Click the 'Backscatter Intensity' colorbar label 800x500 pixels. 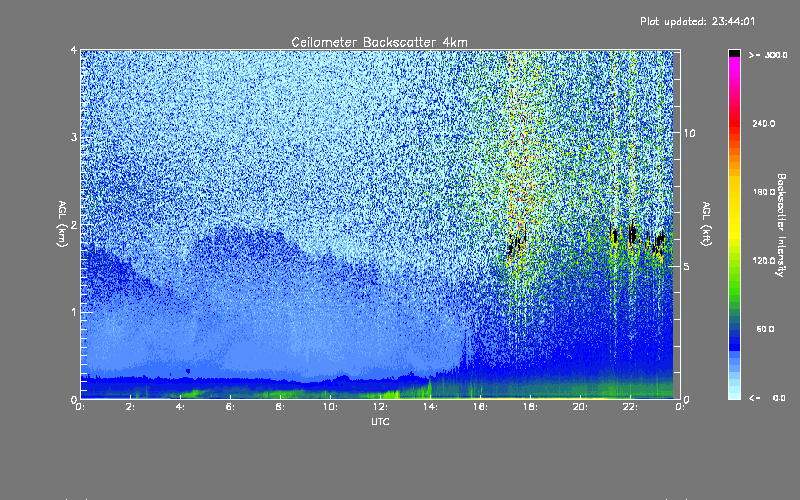[x=781, y=225]
